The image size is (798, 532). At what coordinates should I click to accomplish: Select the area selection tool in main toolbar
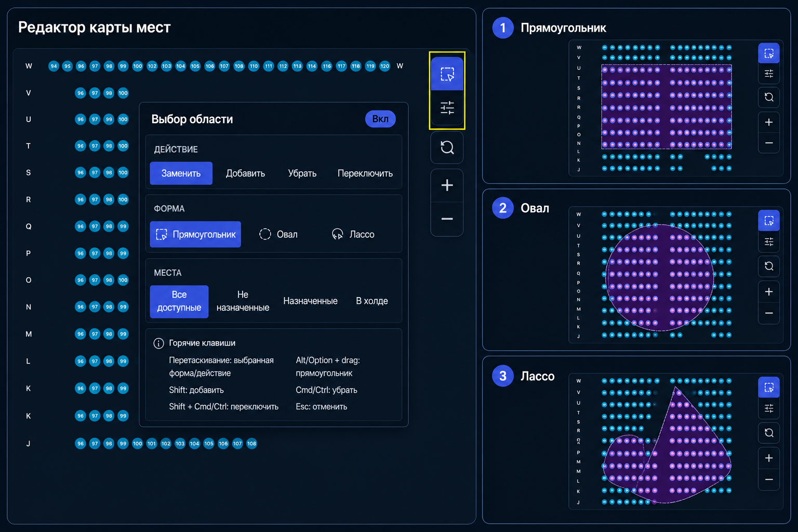[x=447, y=74]
